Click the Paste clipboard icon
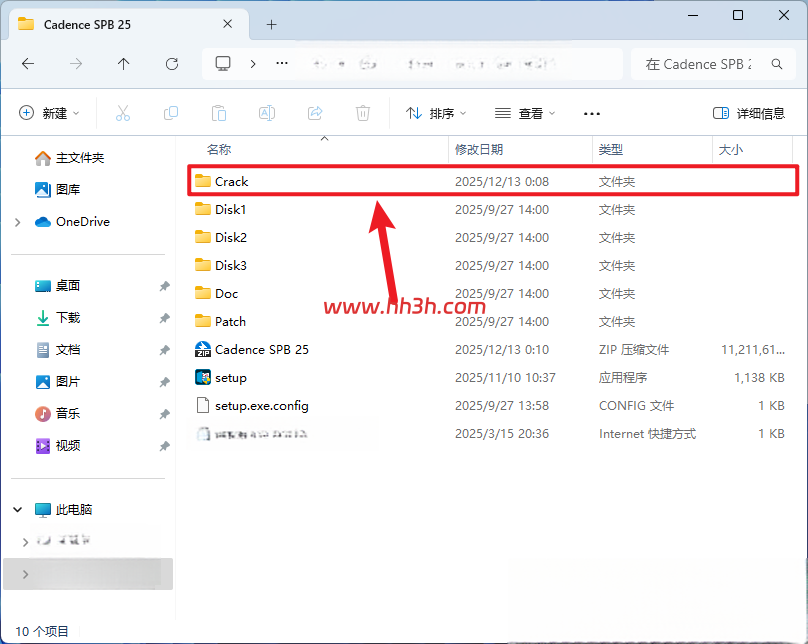 (x=218, y=113)
